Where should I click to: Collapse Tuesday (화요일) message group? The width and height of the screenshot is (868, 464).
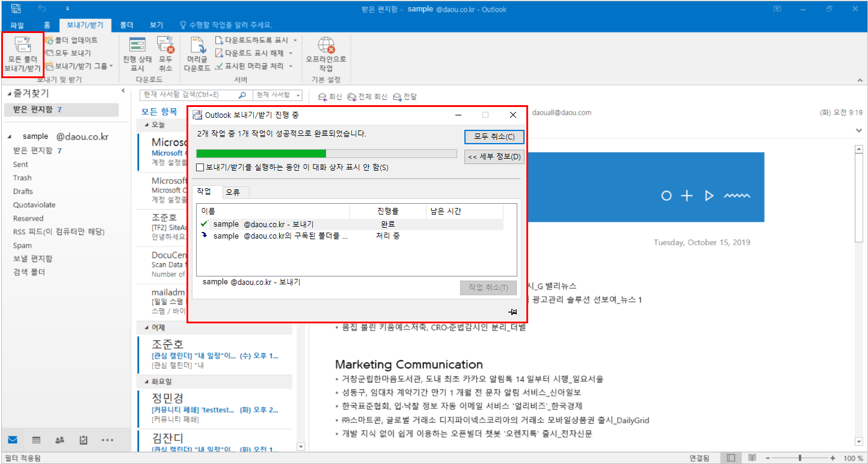(147, 381)
